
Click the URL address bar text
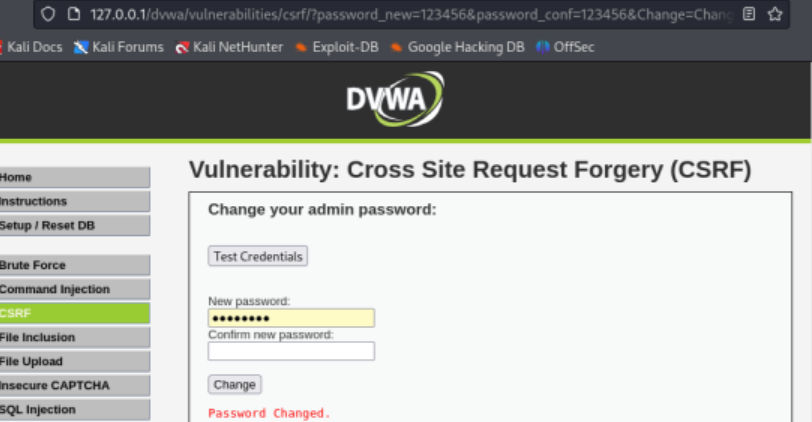click(400, 14)
